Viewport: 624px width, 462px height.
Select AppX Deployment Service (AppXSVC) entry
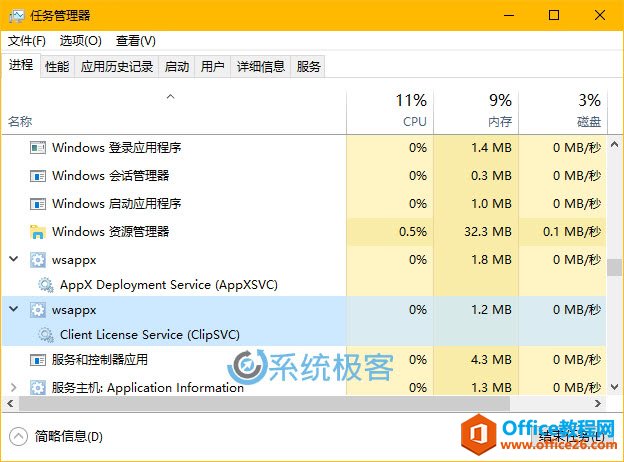click(169, 285)
